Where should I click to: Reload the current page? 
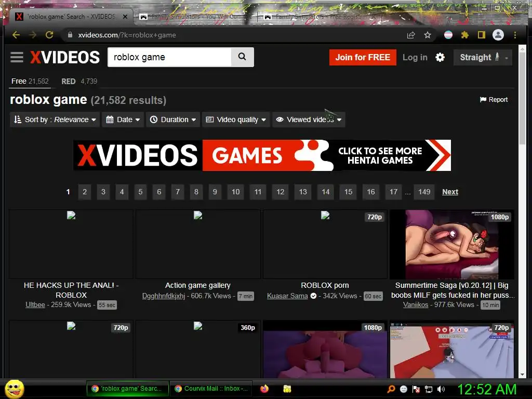click(49, 35)
